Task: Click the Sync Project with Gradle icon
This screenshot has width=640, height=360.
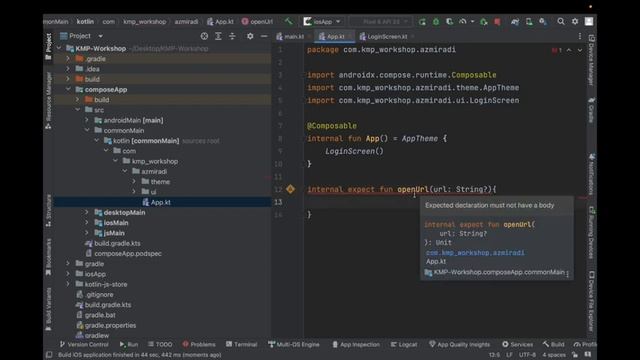Action: 515,22
